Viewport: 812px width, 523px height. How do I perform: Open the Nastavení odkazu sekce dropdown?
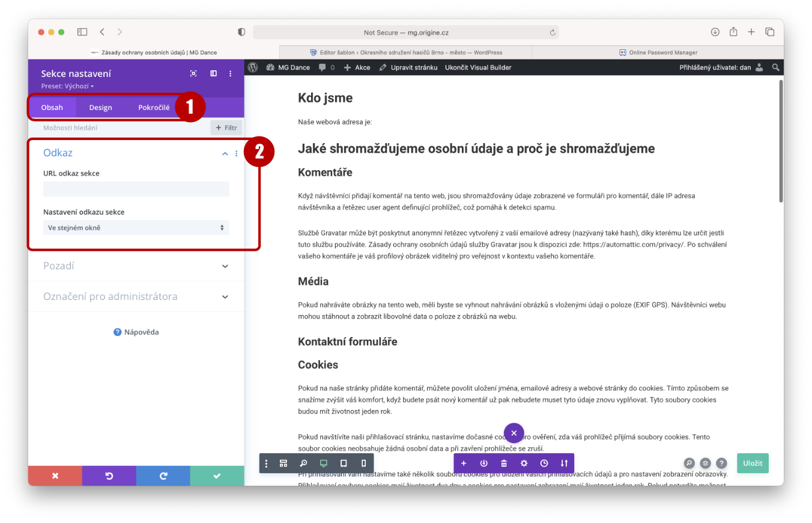click(136, 228)
